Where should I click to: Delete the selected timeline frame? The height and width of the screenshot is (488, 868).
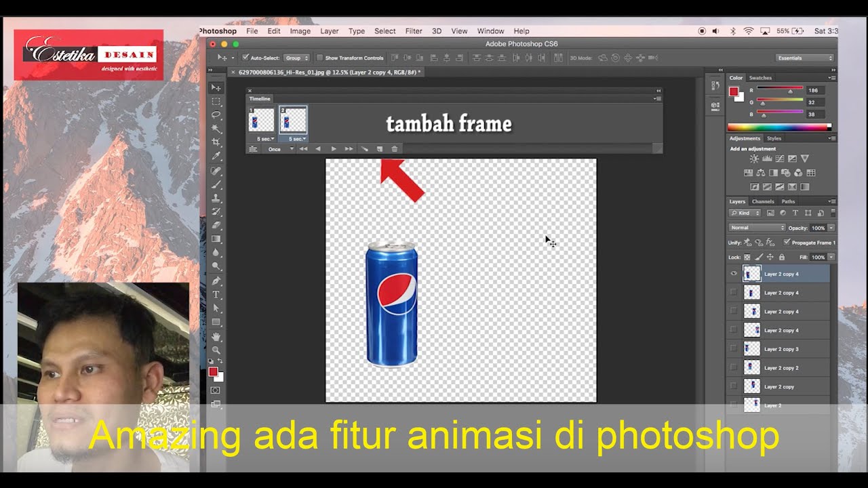click(395, 149)
